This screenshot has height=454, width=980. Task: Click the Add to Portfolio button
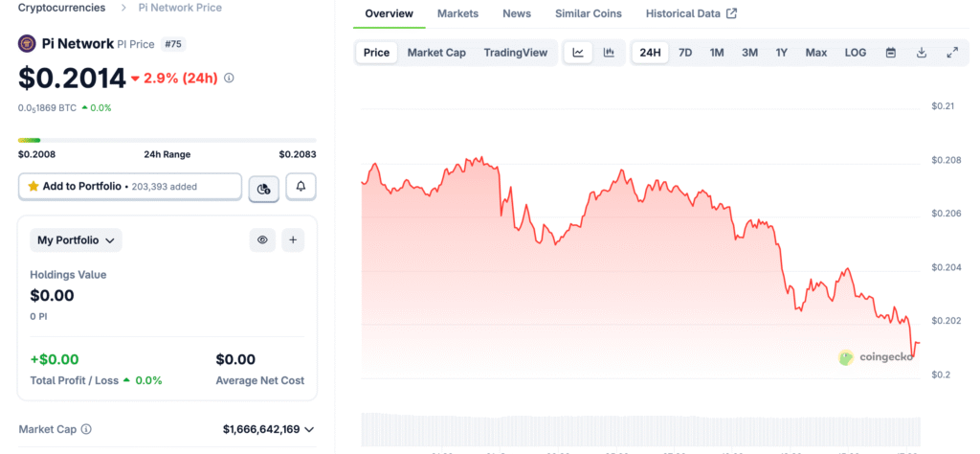coord(130,187)
